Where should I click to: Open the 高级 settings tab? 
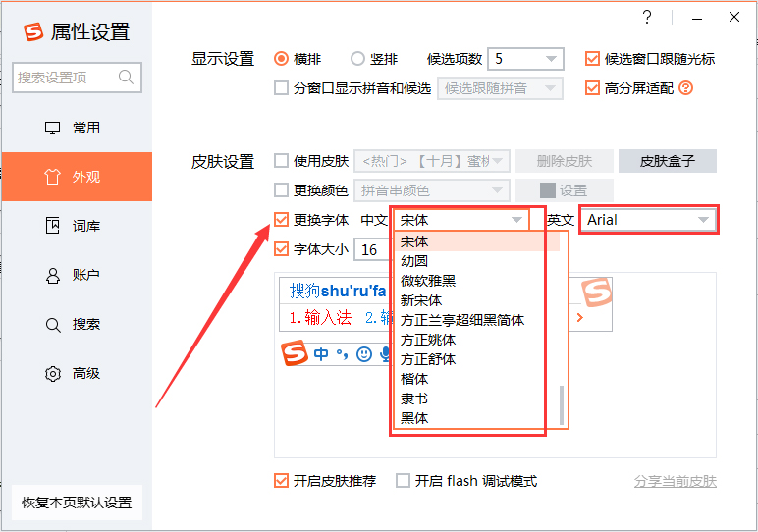[78, 374]
